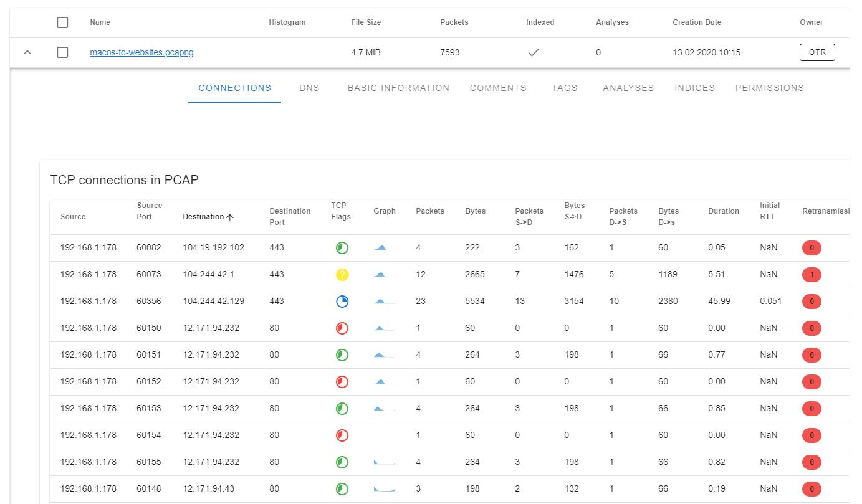Select destination cell 104.244.42.129

pos(214,302)
